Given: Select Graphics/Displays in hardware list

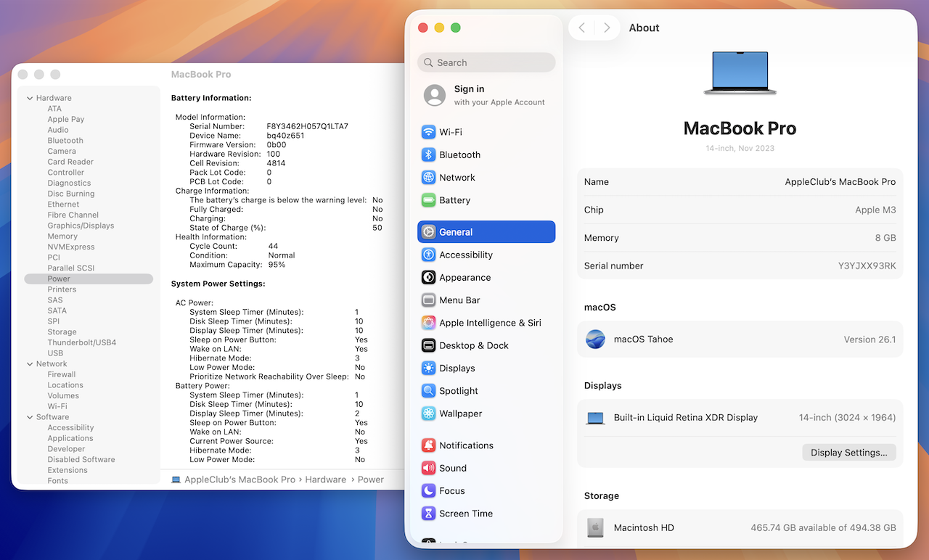Looking at the screenshot, I should tap(81, 226).
